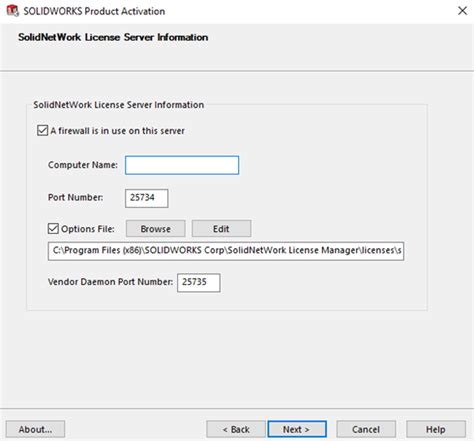Click the Vendor Daemon Port Number field
This screenshot has width=474, height=441.
tap(199, 283)
